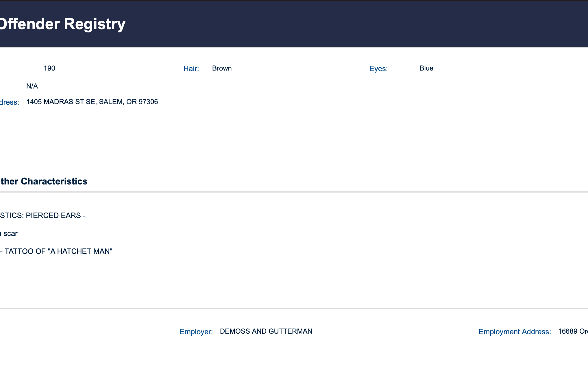Click the Hair field label
The width and height of the screenshot is (588, 388).
click(x=191, y=69)
